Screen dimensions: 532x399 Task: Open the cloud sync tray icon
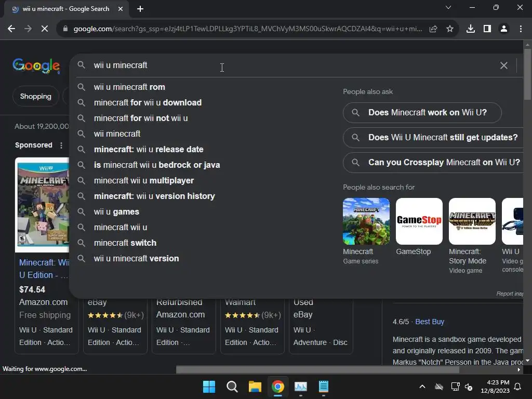pyautogui.click(x=439, y=387)
